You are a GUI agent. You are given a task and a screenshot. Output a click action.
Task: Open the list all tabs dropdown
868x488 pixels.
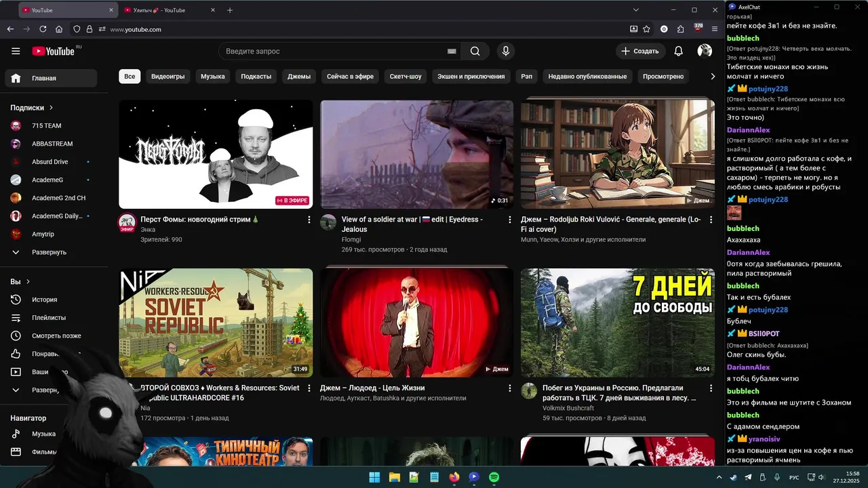(x=636, y=10)
